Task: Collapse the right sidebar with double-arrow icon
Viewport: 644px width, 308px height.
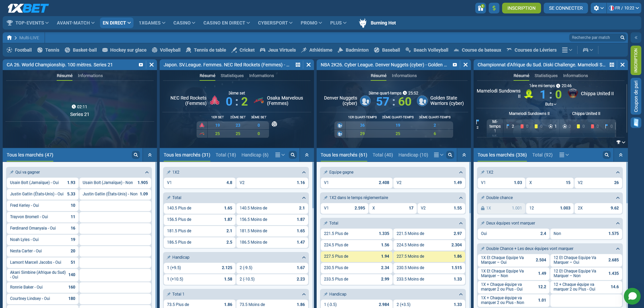Action: (636, 38)
